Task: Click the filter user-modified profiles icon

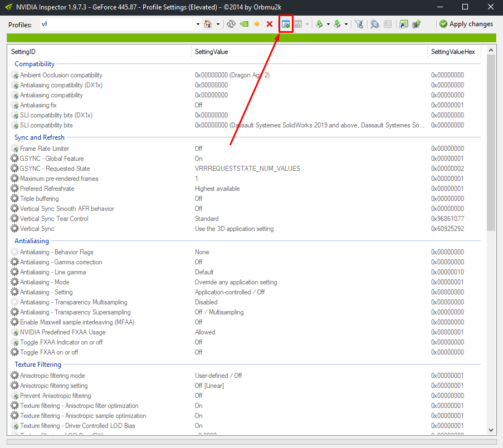Action: 359,24
